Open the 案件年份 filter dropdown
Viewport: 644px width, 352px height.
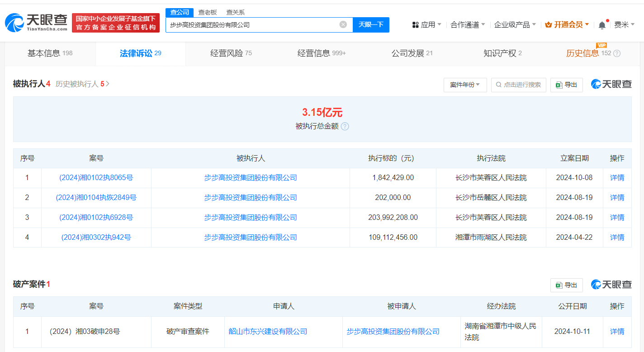465,85
